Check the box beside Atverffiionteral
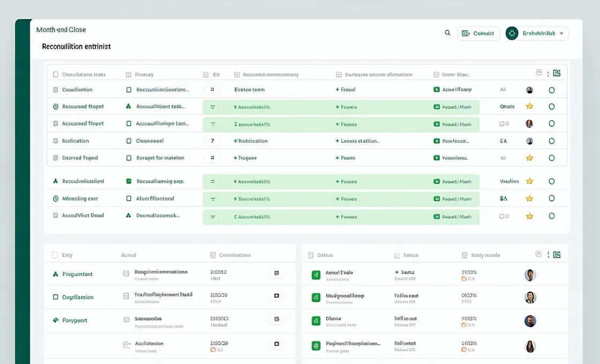 coord(129,199)
